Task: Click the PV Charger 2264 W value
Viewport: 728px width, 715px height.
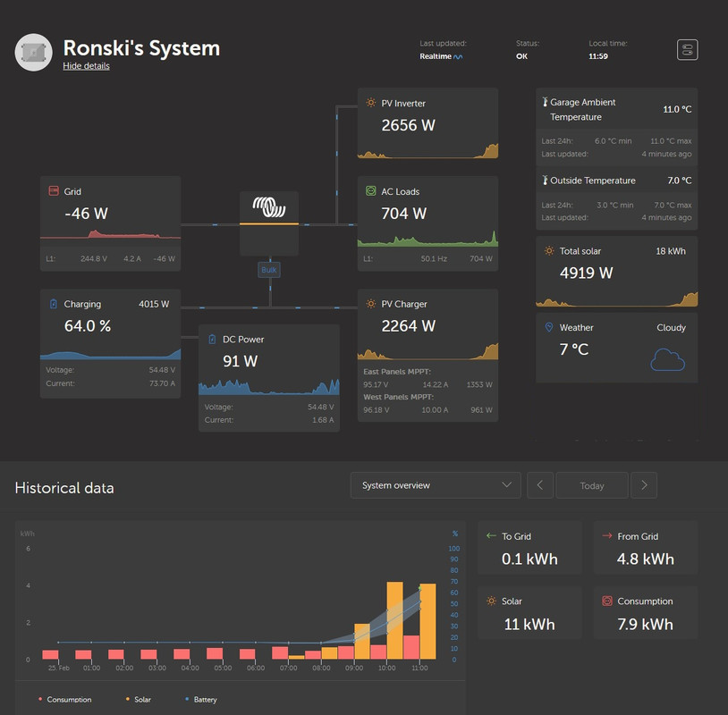Action: [408, 325]
